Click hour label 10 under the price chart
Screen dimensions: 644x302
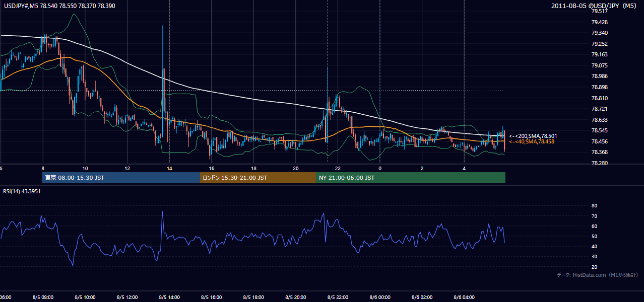coord(85,169)
